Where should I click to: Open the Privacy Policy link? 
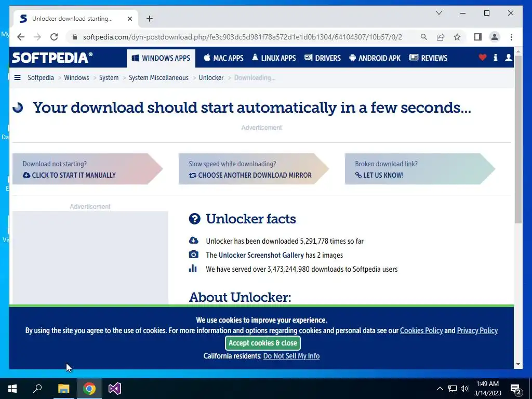[x=477, y=330]
